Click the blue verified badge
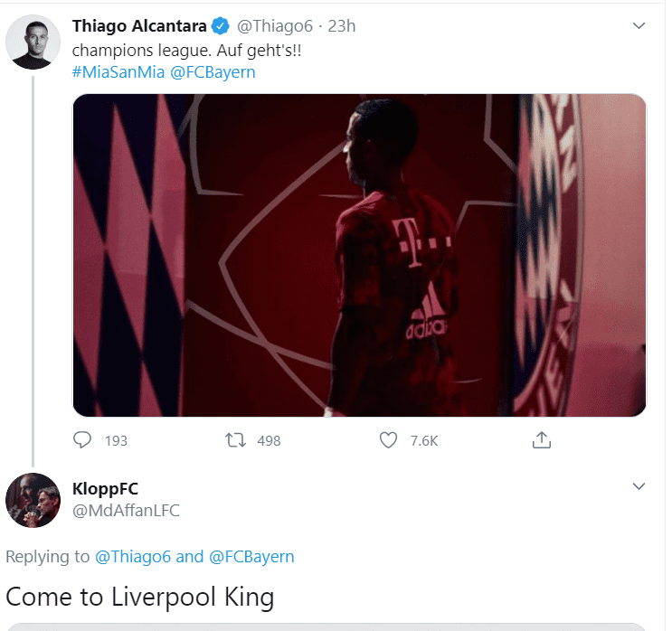Image resolution: width=672 pixels, height=631 pixels. point(220,26)
